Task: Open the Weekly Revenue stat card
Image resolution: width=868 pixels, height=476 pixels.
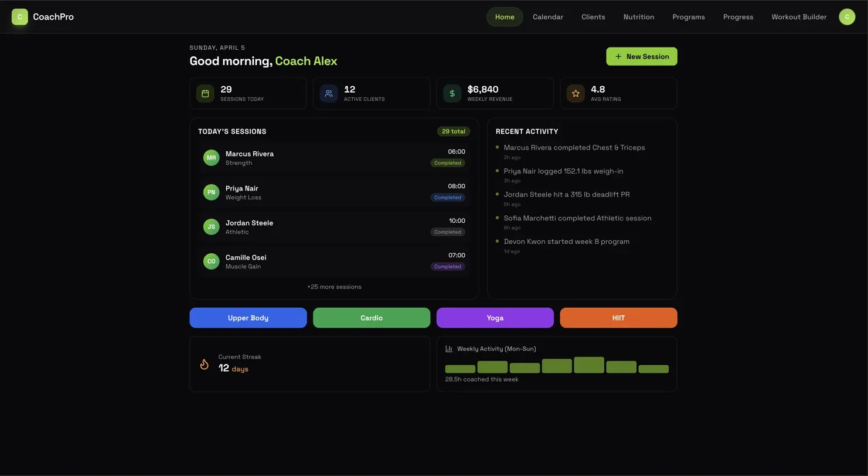Action: pos(495,93)
